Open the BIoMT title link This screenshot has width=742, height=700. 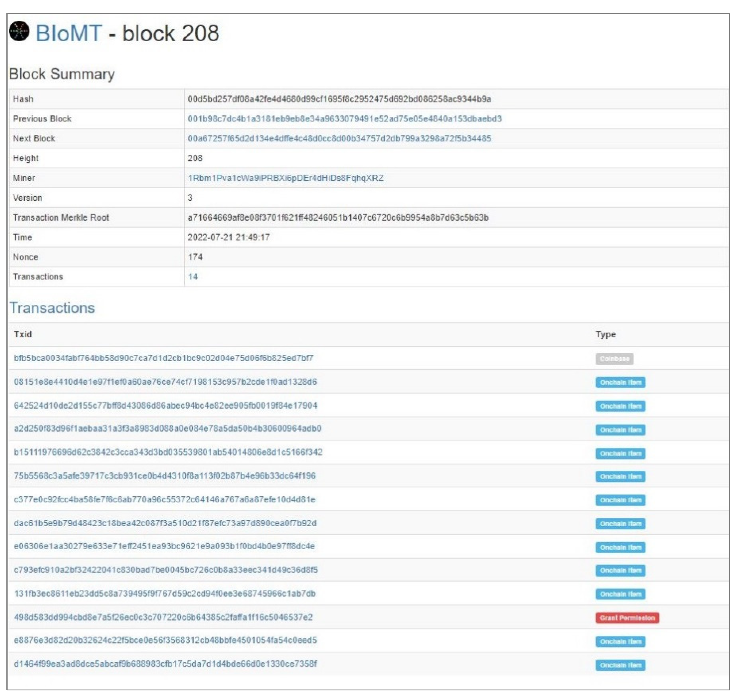click(68, 33)
